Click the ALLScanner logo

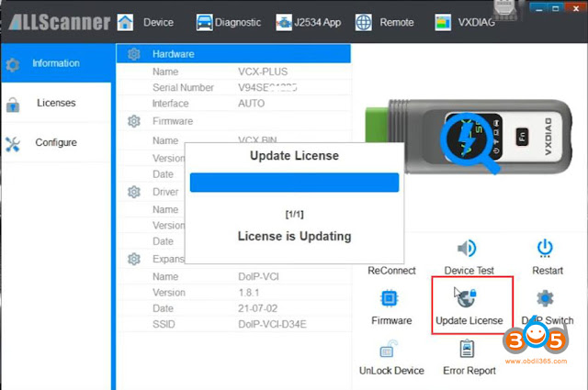59,22
